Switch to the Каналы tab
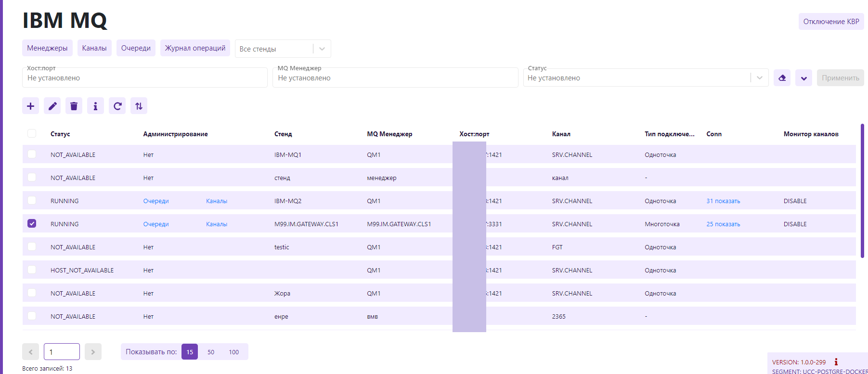 [x=94, y=48]
